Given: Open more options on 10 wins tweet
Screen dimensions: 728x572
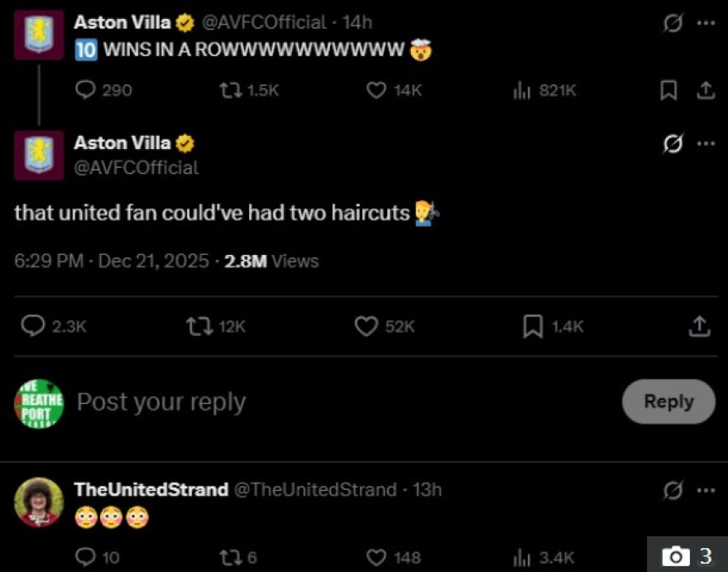Looking at the screenshot, I should coord(705,23).
